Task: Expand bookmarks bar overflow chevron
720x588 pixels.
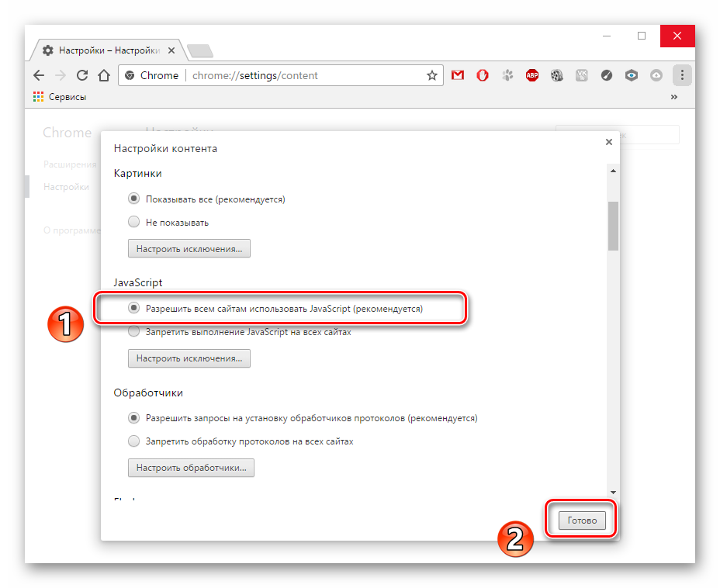Action: [673, 97]
